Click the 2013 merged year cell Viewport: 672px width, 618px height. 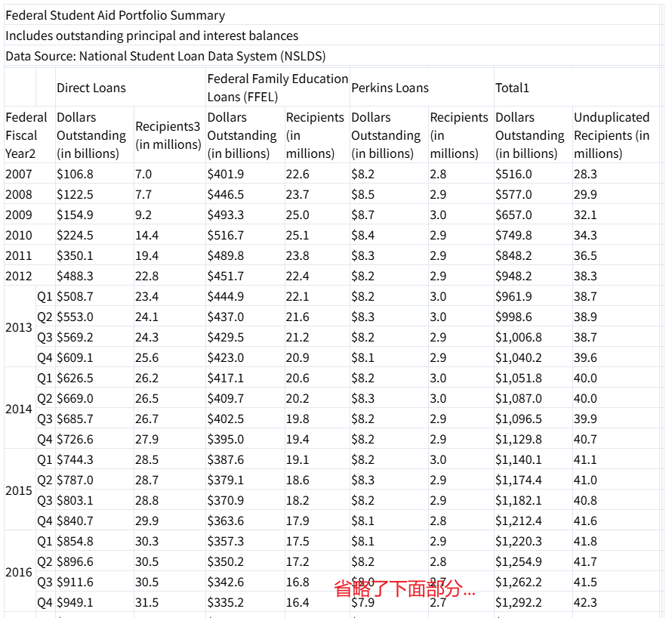19,327
